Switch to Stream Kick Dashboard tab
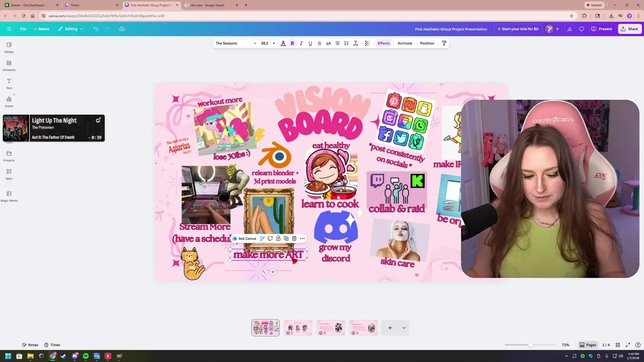The image size is (644, 362). [x=31, y=5]
